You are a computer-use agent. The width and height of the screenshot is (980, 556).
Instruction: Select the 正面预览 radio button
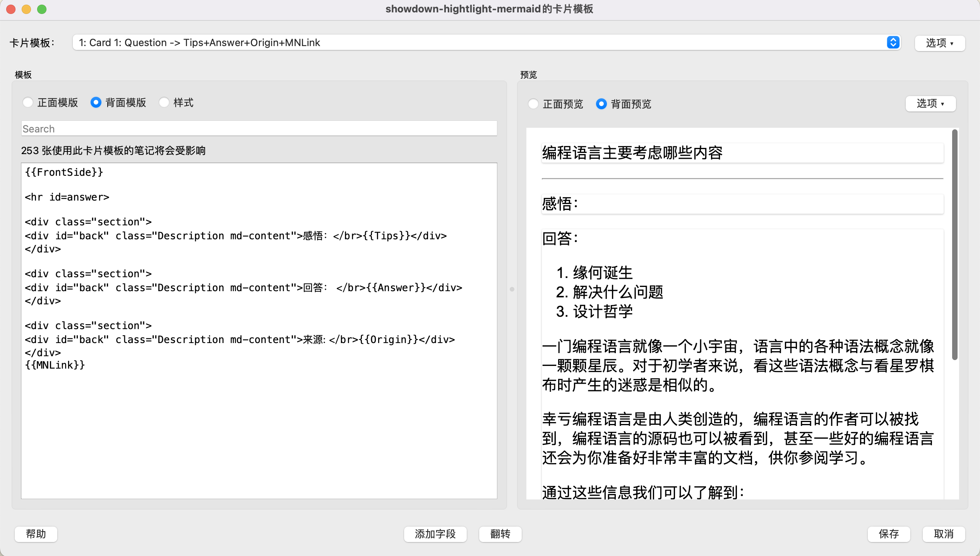point(533,104)
